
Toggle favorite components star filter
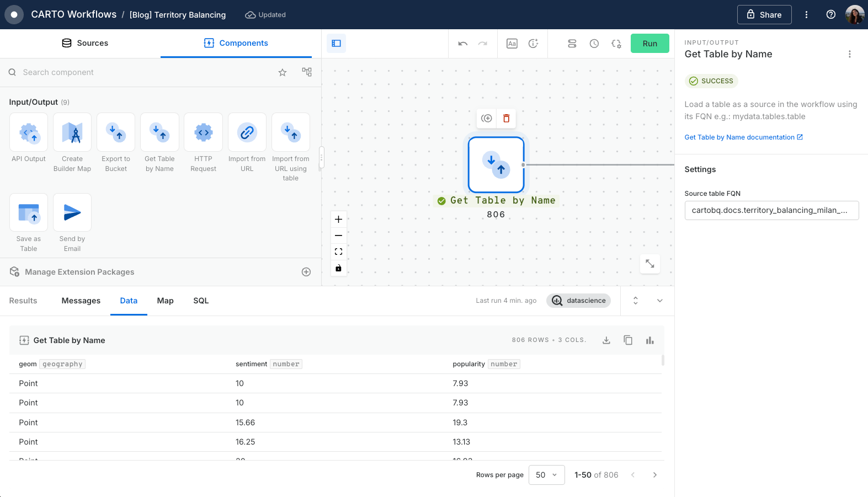[283, 72]
